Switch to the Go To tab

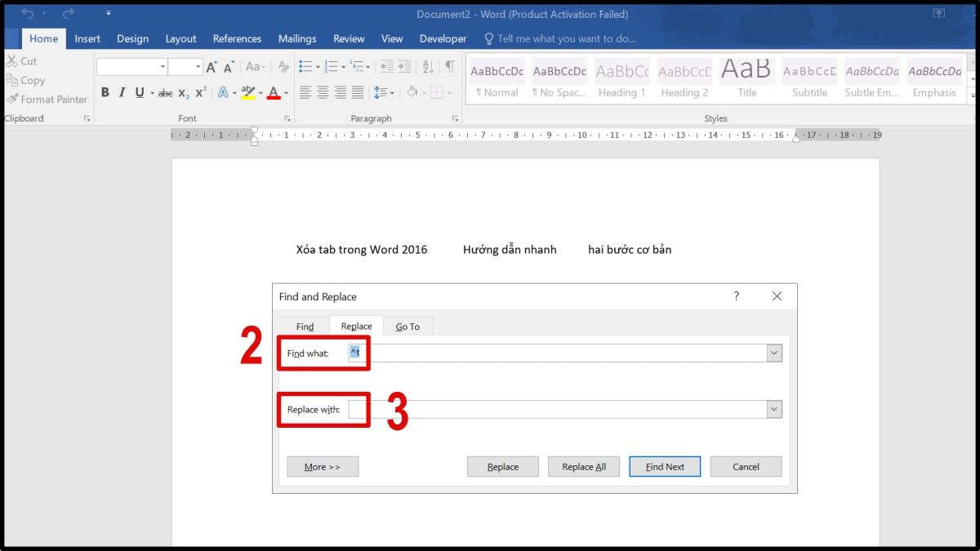tap(408, 327)
